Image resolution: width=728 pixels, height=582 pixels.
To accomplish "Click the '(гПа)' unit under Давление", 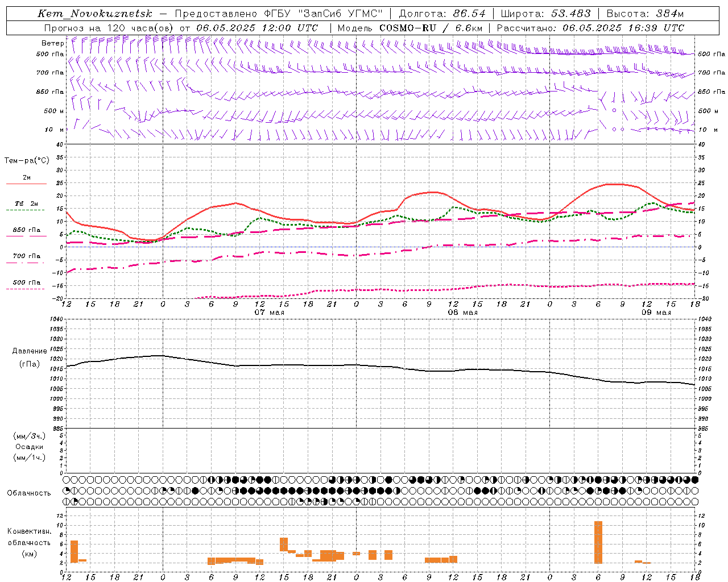I will tap(30, 364).
